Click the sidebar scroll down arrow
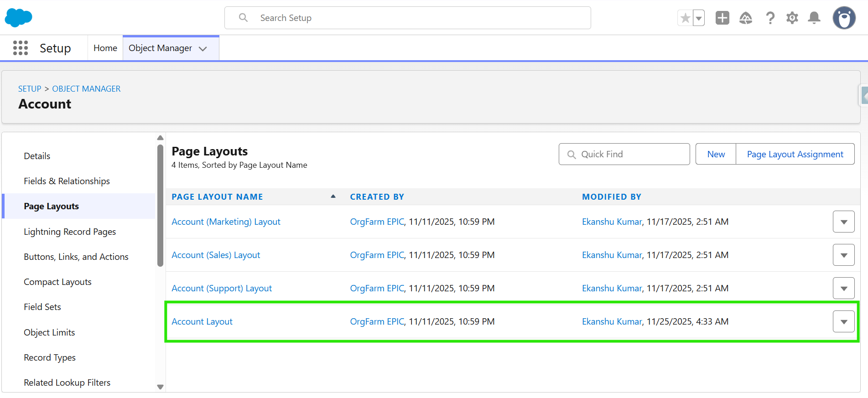This screenshot has height=398, width=868. (160, 387)
